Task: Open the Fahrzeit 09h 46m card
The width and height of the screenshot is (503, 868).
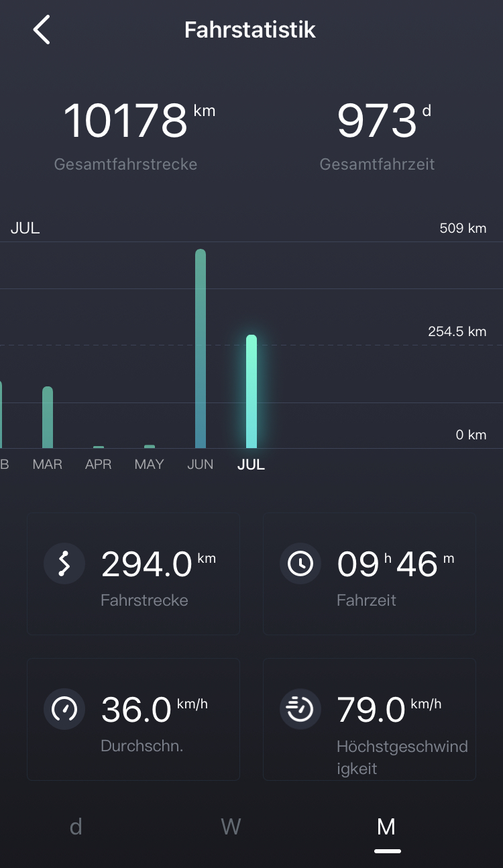Action: [370, 574]
